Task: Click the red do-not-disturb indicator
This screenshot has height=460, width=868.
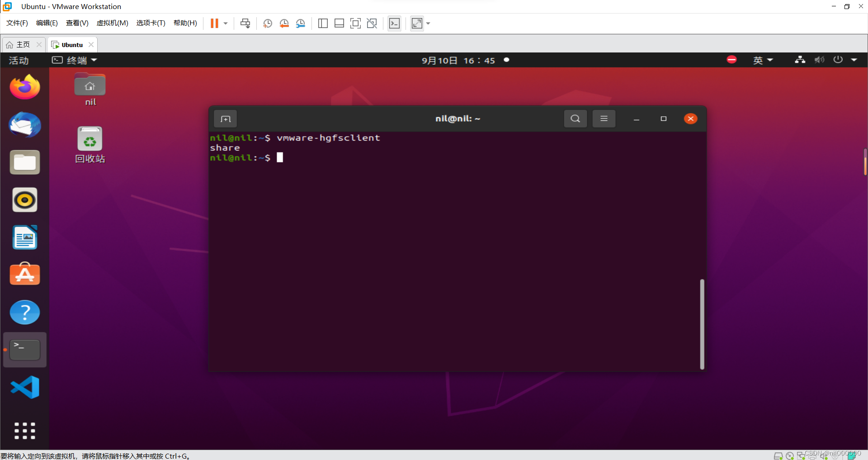Action: click(731, 60)
